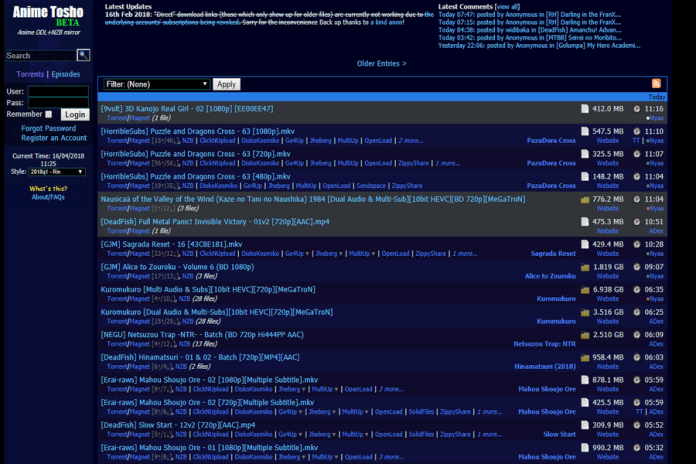
Task: Expand MultiUp dropdown in Mahou Shoujo Ore 02 1080p row
Action: click(x=336, y=389)
